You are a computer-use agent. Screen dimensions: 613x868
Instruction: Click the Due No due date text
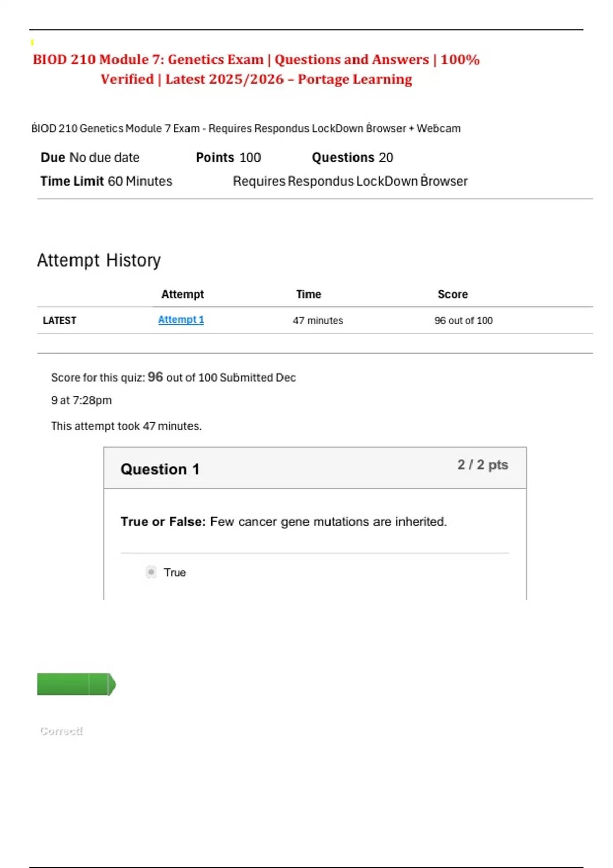90,158
